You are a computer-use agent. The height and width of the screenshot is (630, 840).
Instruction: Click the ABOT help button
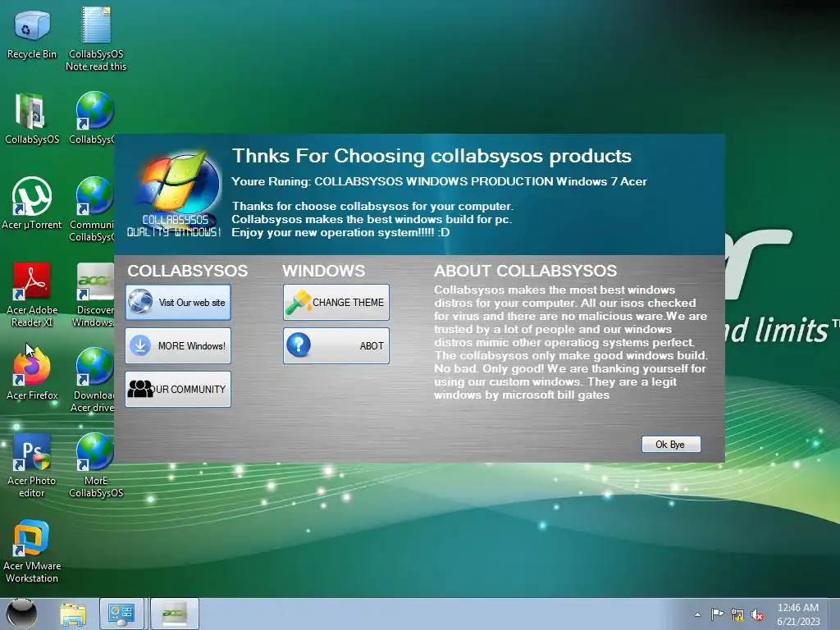(336, 346)
